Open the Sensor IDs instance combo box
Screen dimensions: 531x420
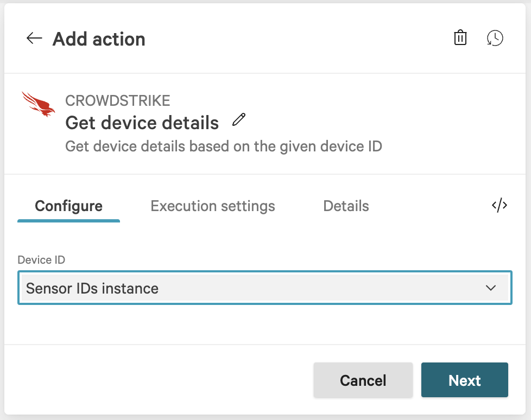(x=264, y=288)
